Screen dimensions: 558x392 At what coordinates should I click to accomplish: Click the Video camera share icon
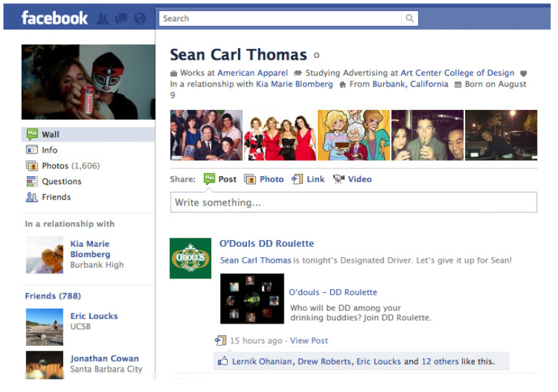click(339, 179)
